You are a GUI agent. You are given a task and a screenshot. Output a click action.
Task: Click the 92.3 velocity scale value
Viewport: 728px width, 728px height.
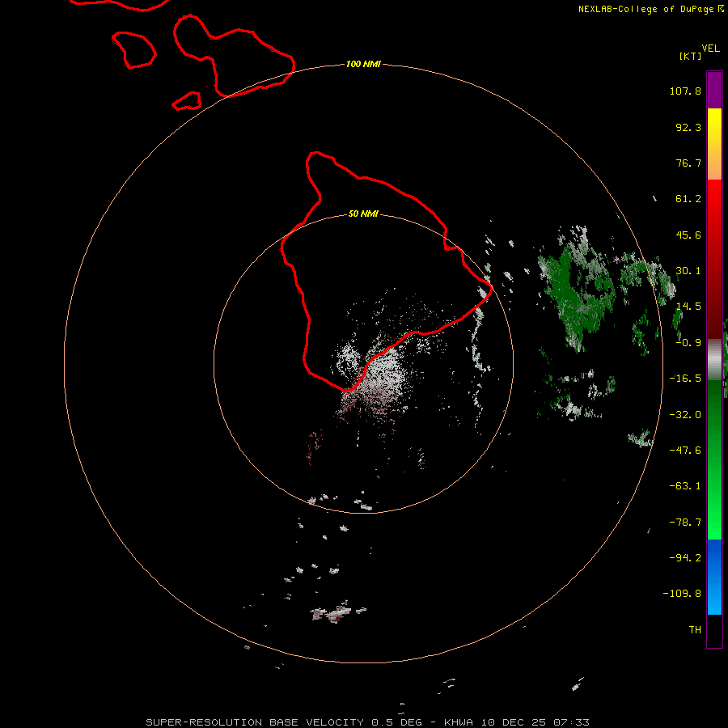pos(688,127)
